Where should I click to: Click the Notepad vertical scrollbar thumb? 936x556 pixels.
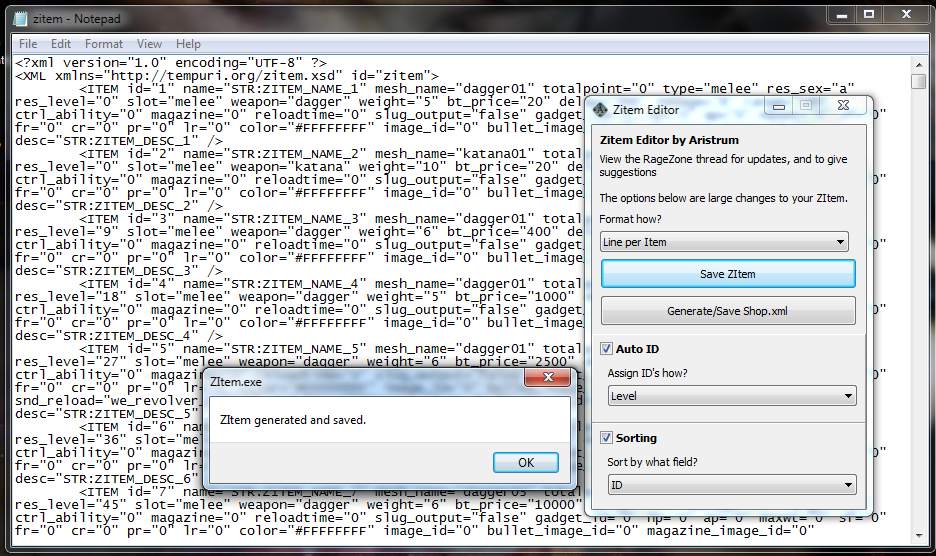[x=918, y=82]
